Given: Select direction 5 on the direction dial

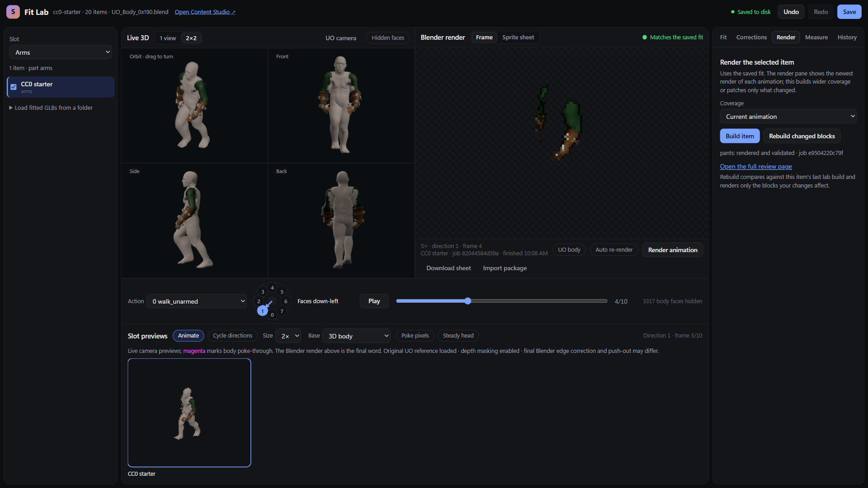Looking at the screenshot, I should (x=282, y=292).
